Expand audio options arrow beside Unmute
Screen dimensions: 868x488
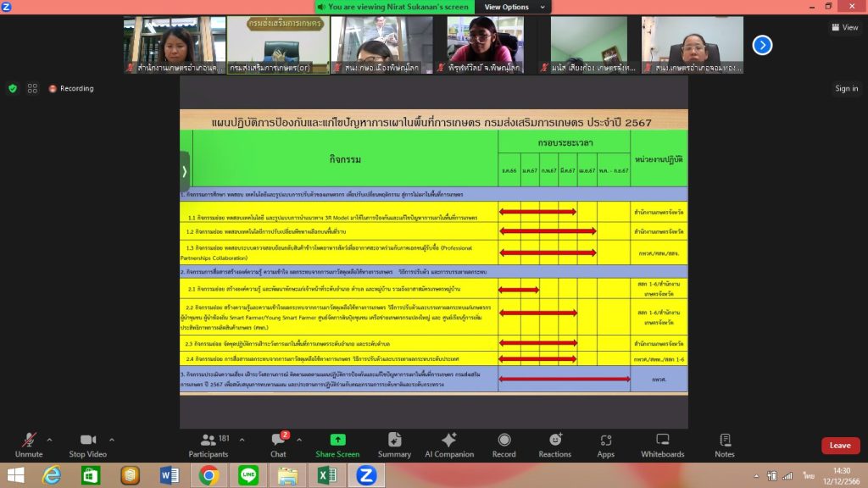pos(49,440)
